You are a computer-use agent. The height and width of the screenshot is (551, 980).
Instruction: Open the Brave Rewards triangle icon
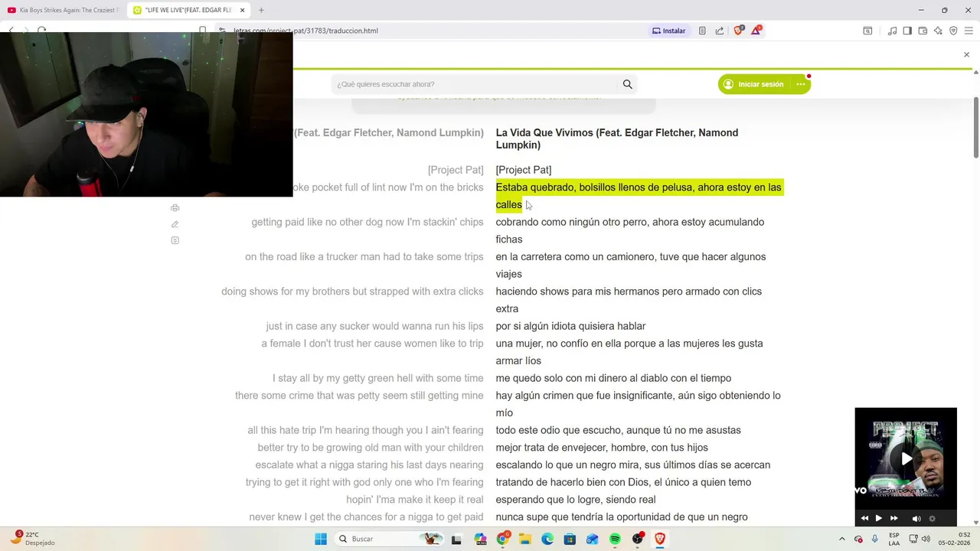[x=756, y=31]
